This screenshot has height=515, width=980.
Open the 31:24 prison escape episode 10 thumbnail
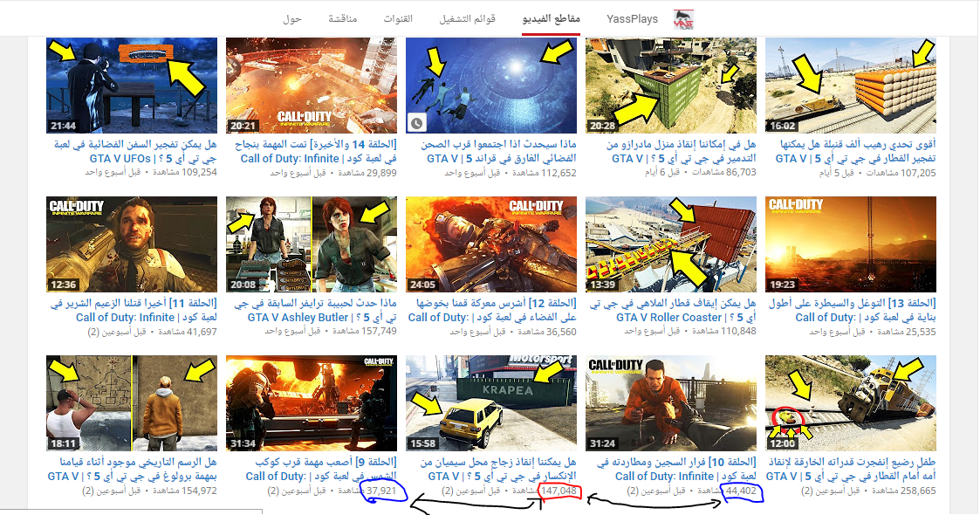(x=670, y=403)
